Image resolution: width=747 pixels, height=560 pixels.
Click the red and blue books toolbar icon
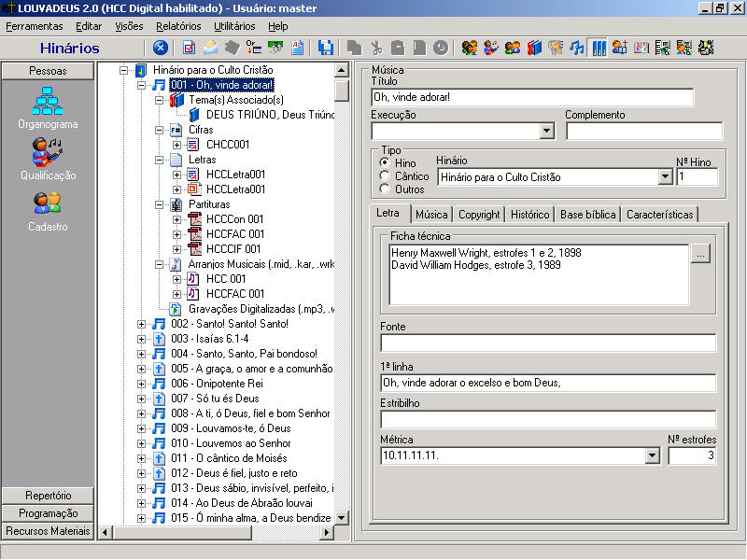[534, 48]
